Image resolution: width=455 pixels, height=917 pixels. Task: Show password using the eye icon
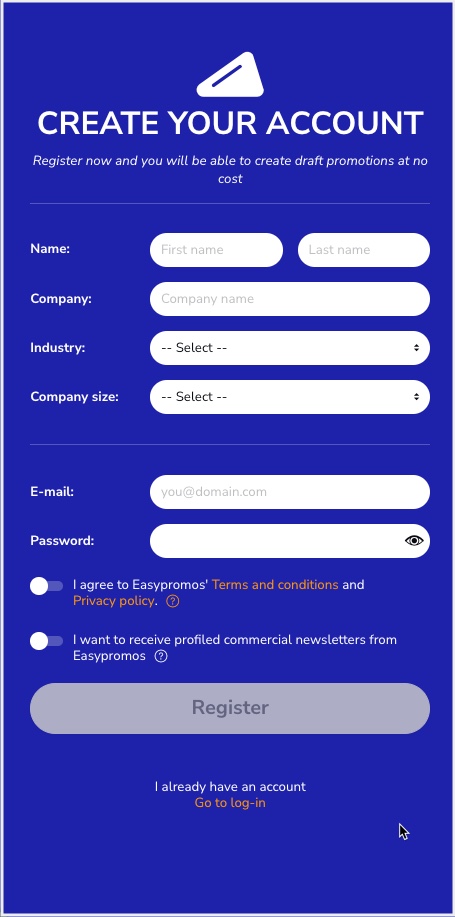click(414, 541)
